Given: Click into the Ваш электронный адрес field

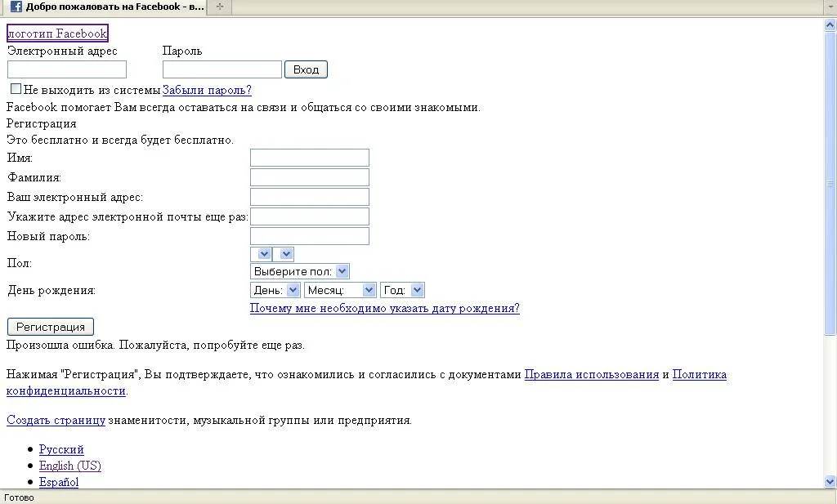Looking at the screenshot, I should point(310,197).
